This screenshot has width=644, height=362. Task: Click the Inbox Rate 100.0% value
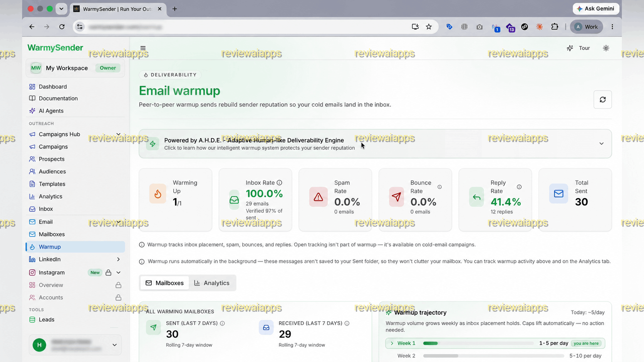[x=264, y=194]
